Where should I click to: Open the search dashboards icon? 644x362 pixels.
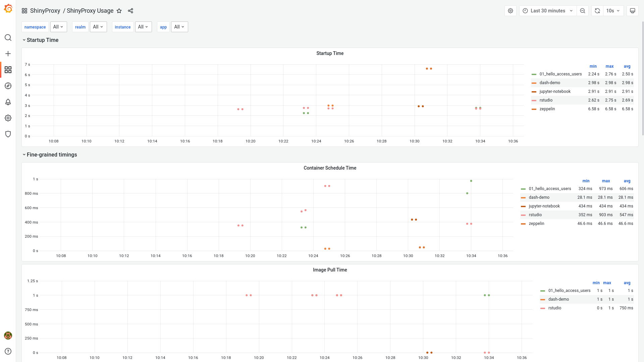pos(8,38)
